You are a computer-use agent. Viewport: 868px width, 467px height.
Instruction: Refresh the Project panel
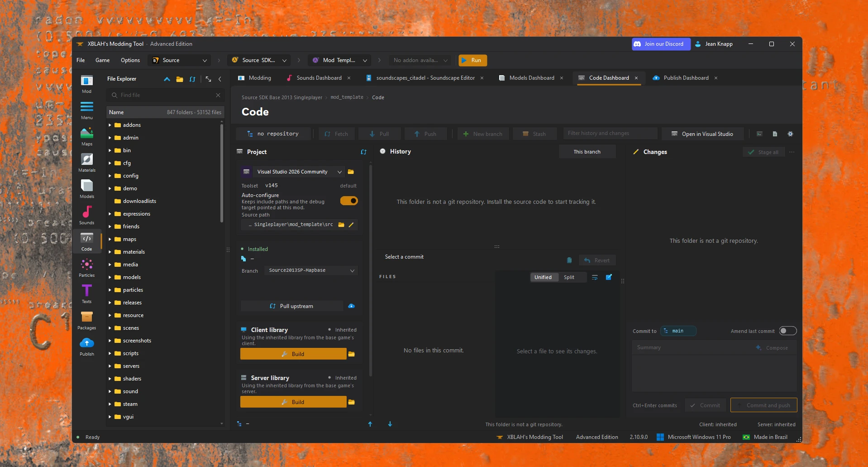(x=363, y=152)
